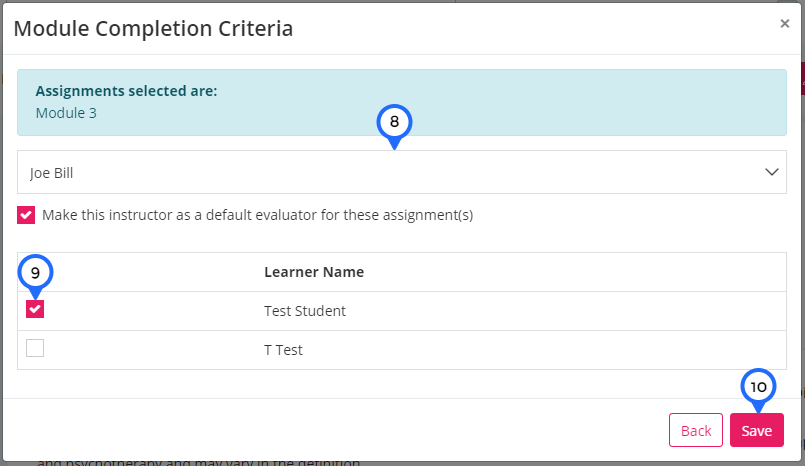Click the 'Make this instructor as a default evaluator' label
The width and height of the screenshot is (805, 466).
257,215
